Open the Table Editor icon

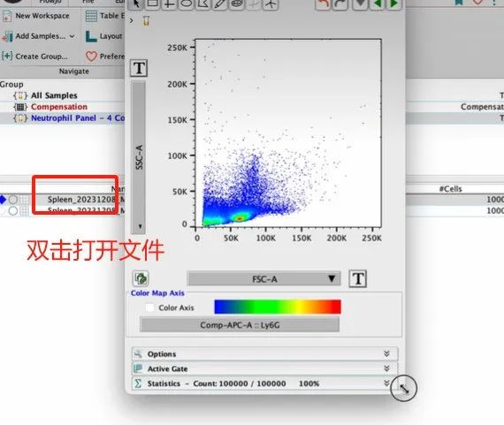(x=91, y=16)
